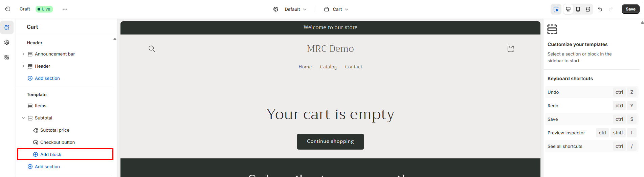This screenshot has width=644, height=177.
Task: Collapse the Subtotal section chevron
Action: click(23, 118)
